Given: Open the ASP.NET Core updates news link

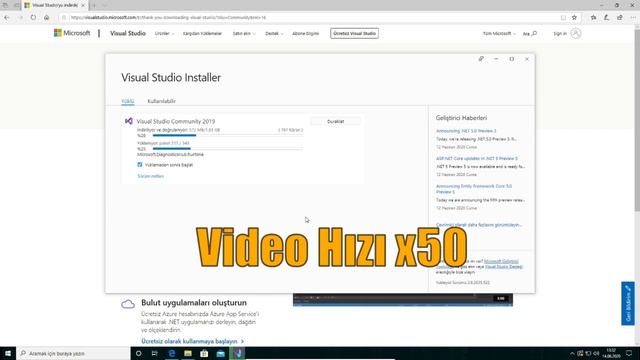Looking at the screenshot, I should 477,158.
